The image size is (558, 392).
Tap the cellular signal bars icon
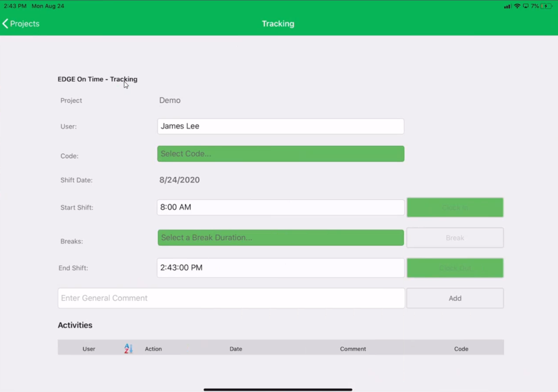(507, 6)
